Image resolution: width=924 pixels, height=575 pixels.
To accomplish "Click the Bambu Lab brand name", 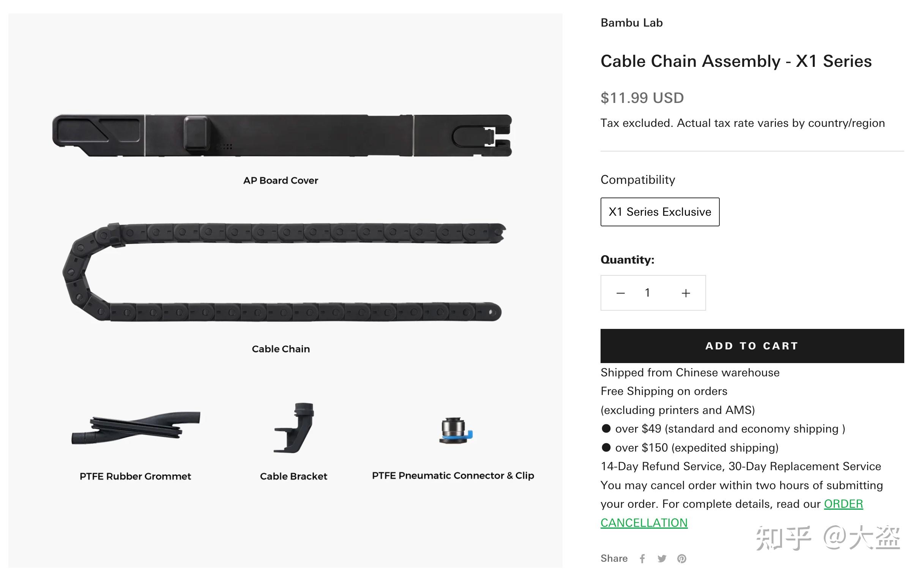I will click(x=631, y=23).
